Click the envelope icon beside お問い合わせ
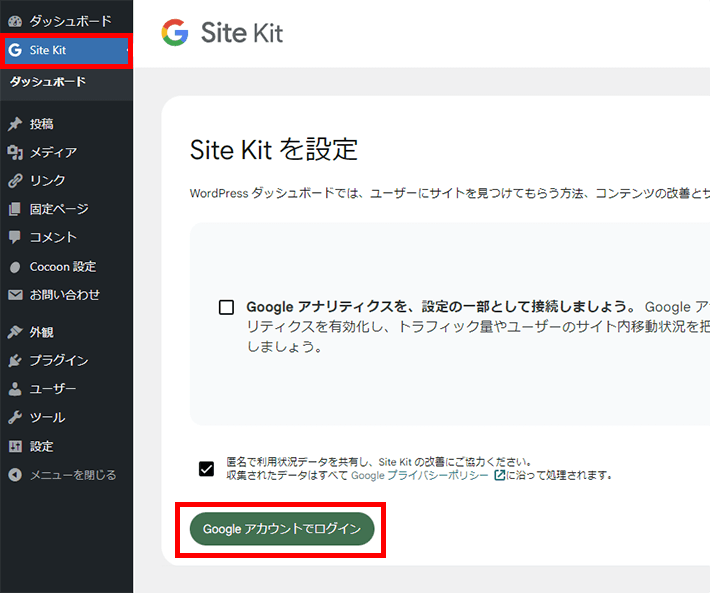The width and height of the screenshot is (710, 593). pyautogui.click(x=14, y=295)
